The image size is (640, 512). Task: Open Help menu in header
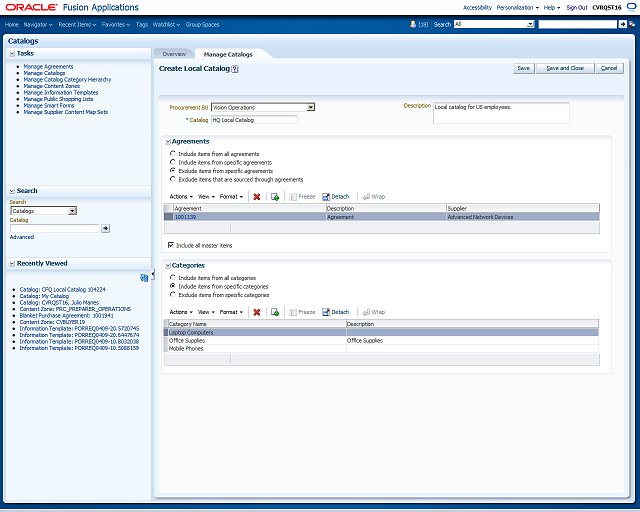pyautogui.click(x=552, y=7)
